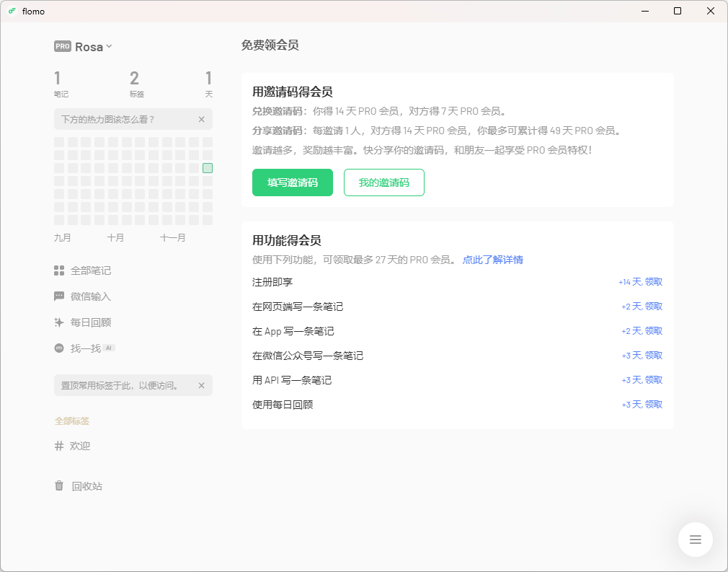
Task: Close the 置顶常用标签于此 hint
Action: (x=201, y=385)
